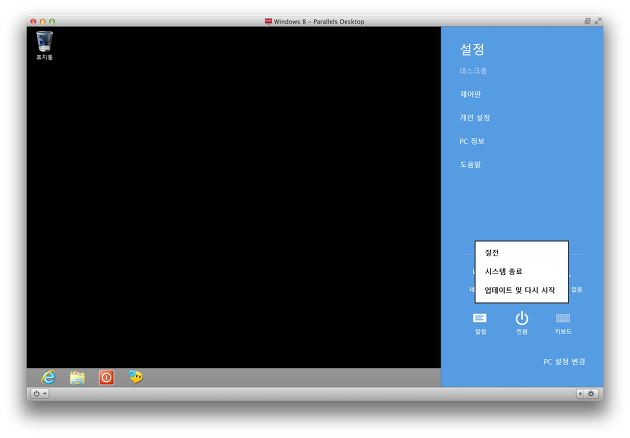Enter full screen mode in title bar

pyautogui.click(x=598, y=21)
